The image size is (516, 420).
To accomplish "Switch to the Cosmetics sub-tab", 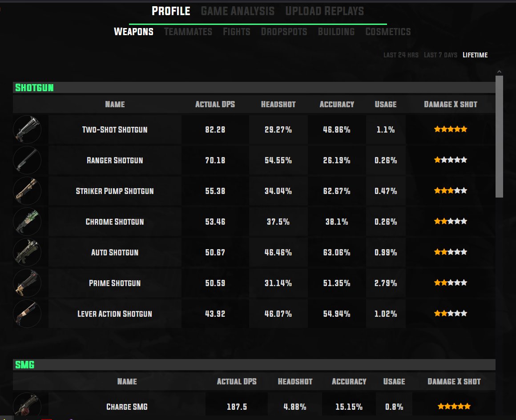I will [388, 32].
